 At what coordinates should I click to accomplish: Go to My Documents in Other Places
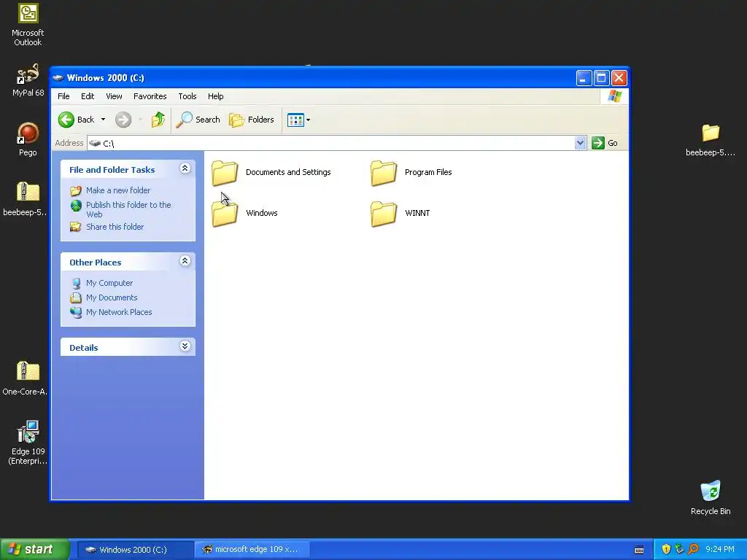point(112,297)
